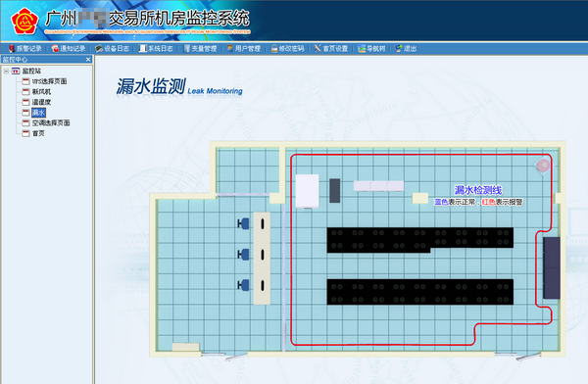The image size is (588, 384).
Task: Open 首页设置 homepage settings
Action: pos(331,48)
